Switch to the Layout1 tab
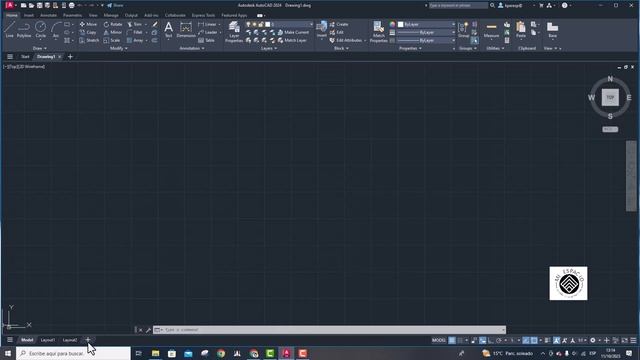Screen dimensions: 640x360 tap(48, 340)
